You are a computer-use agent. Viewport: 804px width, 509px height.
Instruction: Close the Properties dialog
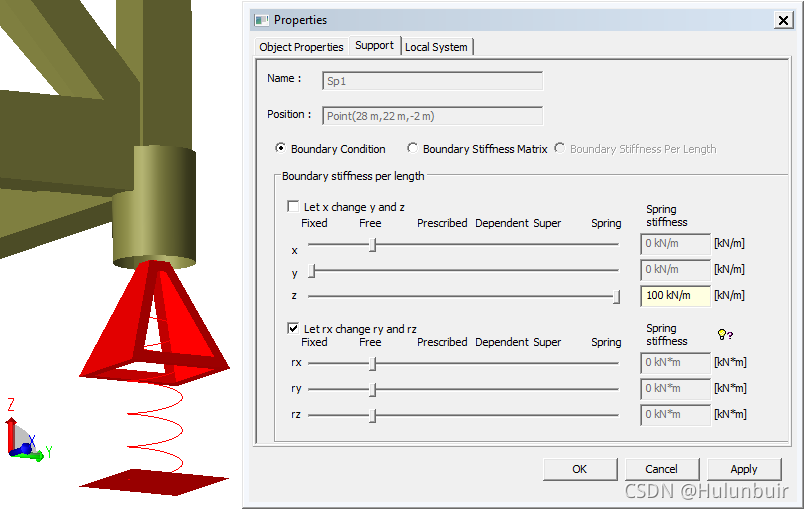(783, 20)
